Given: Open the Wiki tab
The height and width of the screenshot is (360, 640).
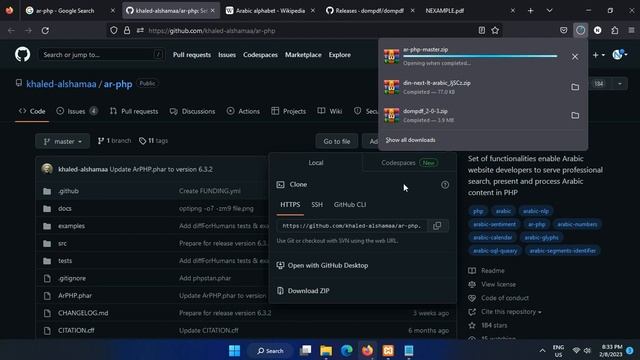Looking at the screenshot, I should 330,111.
